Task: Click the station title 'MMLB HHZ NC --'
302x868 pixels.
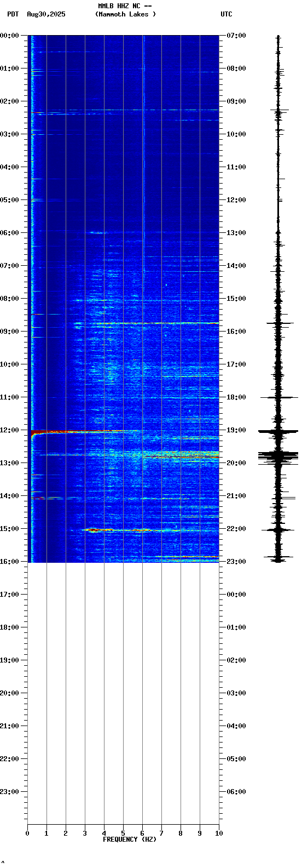Action: (x=125, y=6)
